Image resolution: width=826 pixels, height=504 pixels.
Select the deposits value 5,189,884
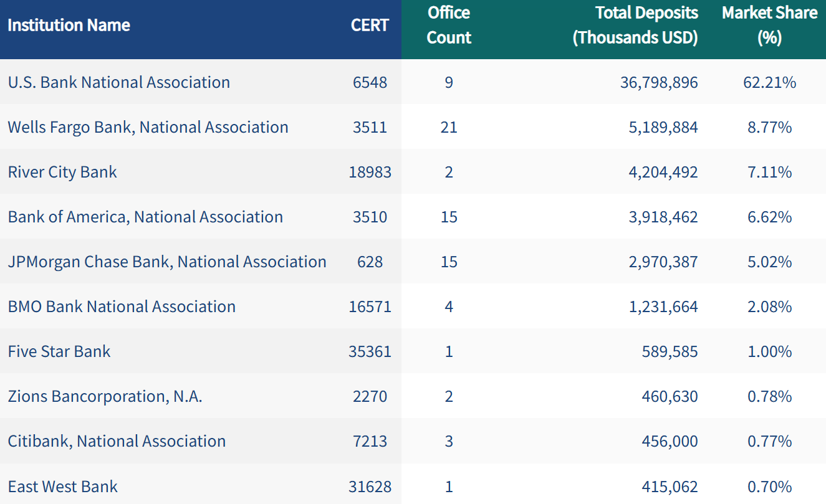(663, 127)
